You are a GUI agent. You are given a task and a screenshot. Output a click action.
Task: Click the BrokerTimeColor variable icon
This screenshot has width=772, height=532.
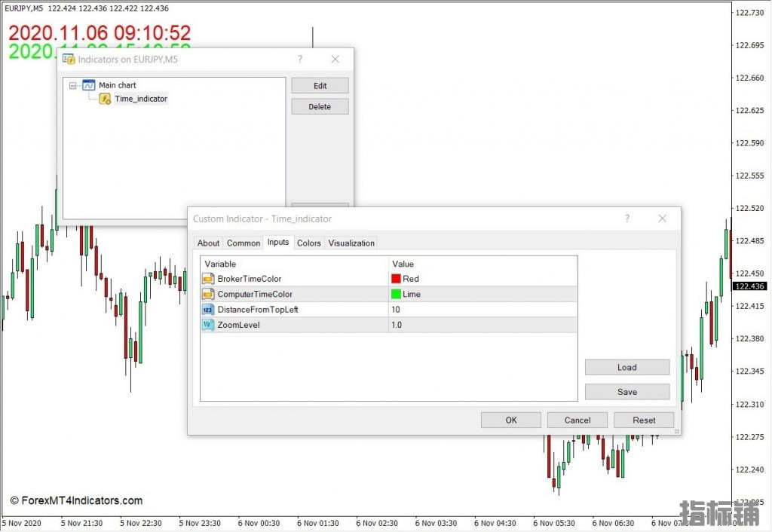coord(208,279)
